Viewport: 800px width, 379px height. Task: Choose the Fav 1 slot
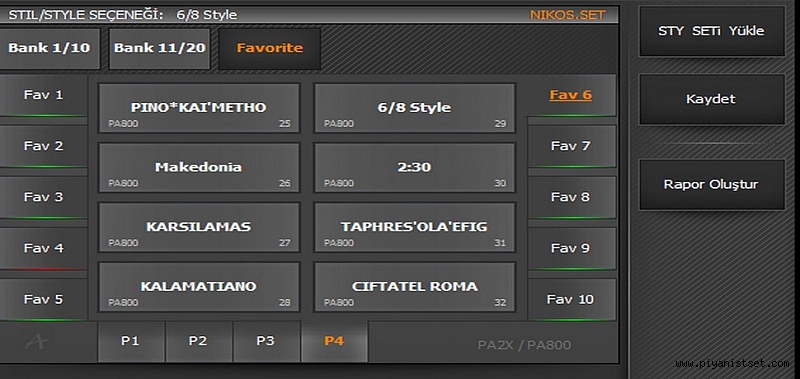pyautogui.click(x=43, y=95)
